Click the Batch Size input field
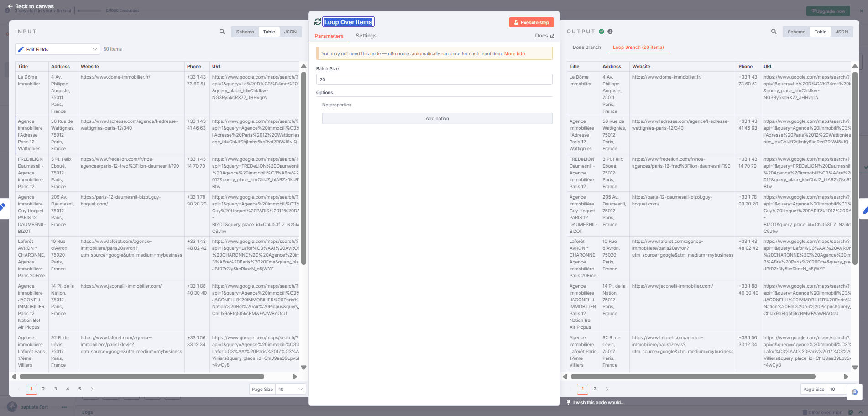 (434, 79)
